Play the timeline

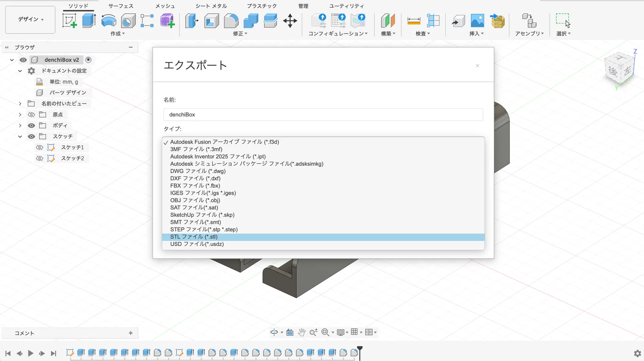pos(31,353)
